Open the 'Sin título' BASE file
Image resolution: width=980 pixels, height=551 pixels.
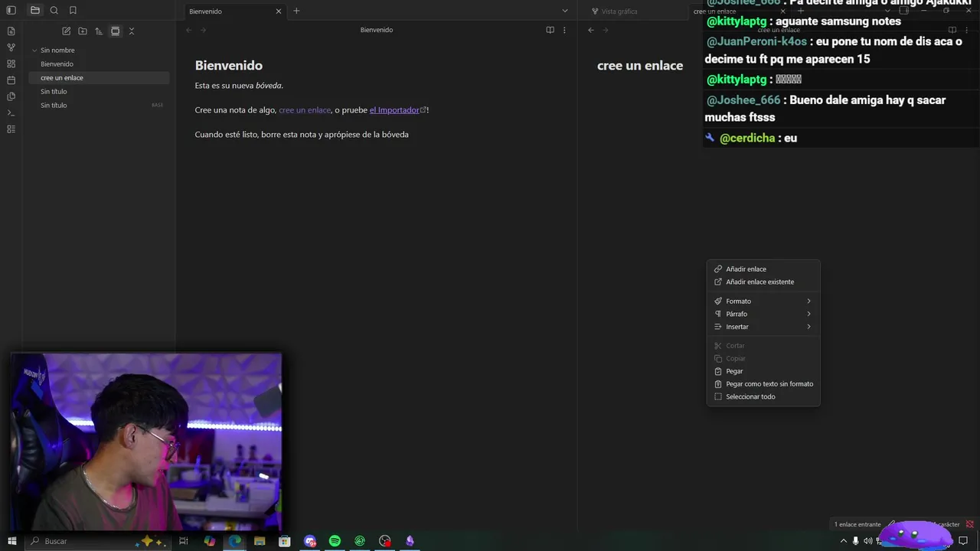click(x=99, y=106)
